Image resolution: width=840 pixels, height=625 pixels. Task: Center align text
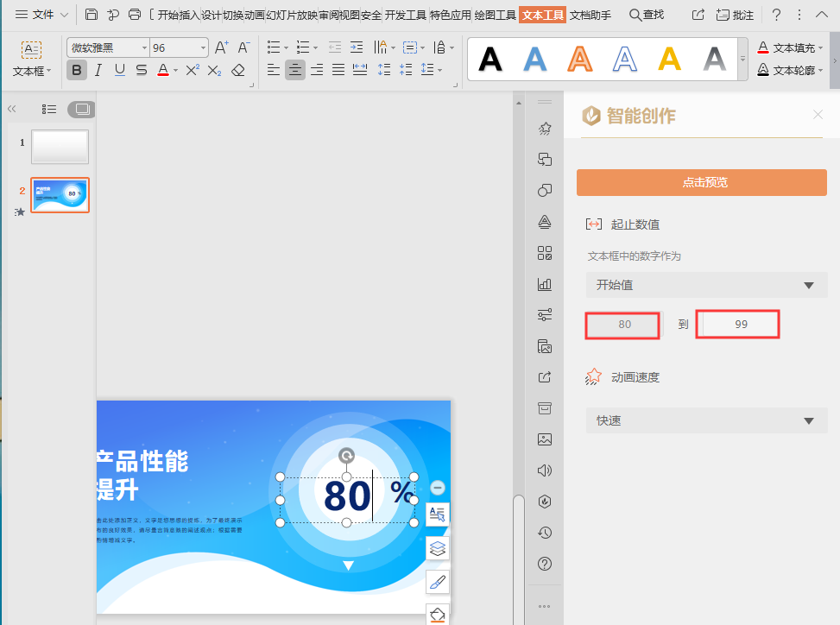pyautogui.click(x=294, y=70)
